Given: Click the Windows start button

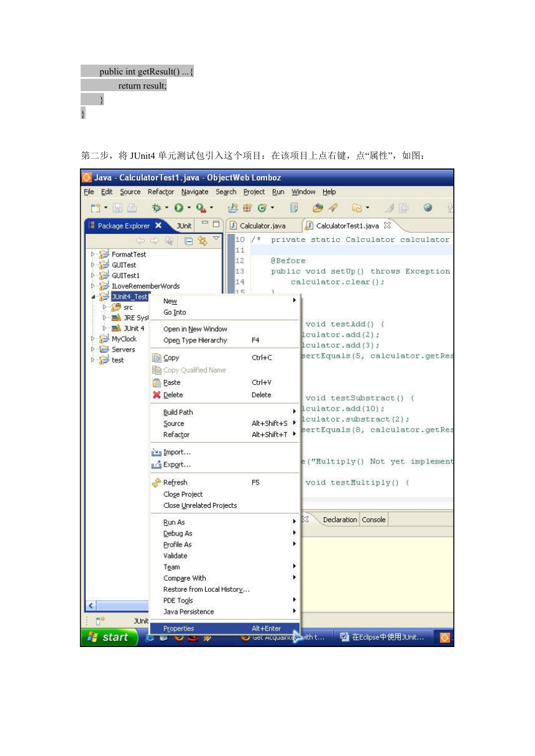Looking at the screenshot, I should point(108,638).
